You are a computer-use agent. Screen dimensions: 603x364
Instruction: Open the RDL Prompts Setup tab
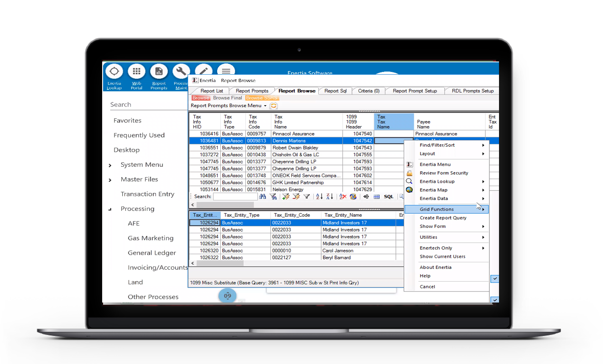pos(473,91)
